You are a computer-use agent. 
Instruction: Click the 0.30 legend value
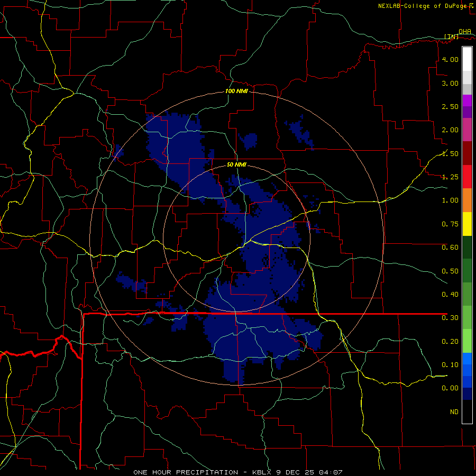[450, 318]
